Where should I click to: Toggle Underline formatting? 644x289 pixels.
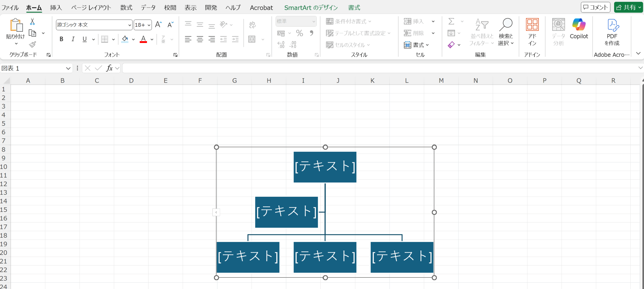click(85, 39)
